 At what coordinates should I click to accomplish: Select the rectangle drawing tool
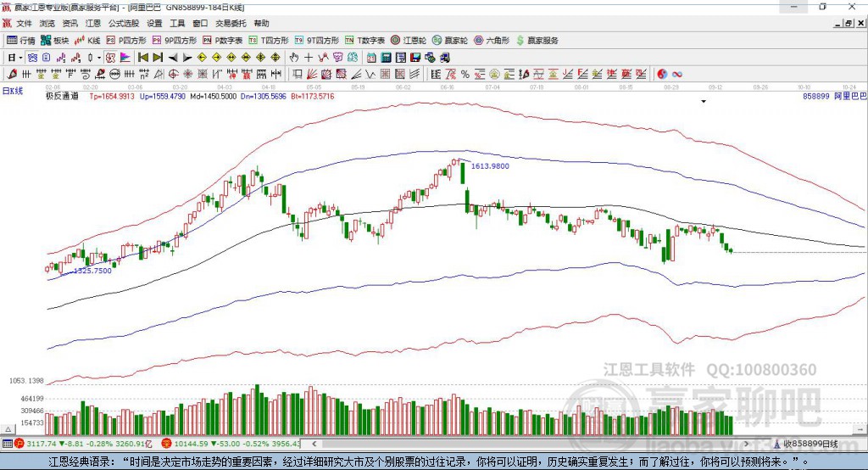297,74
